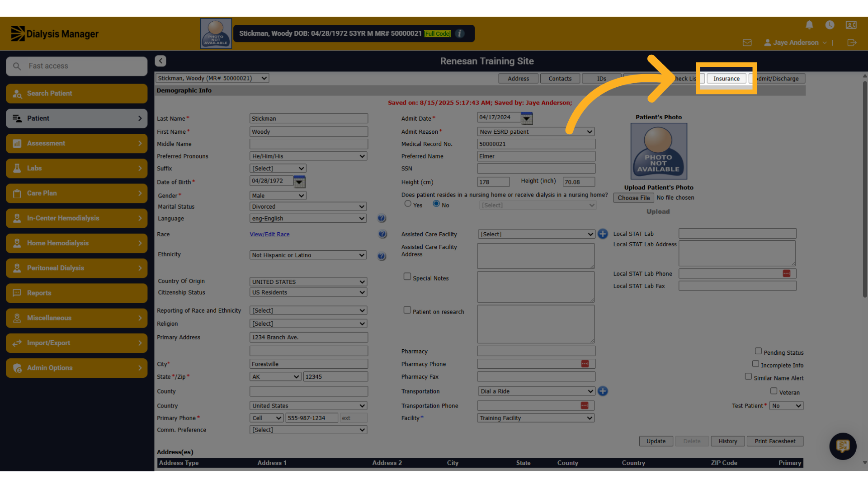Image resolution: width=868 pixels, height=488 pixels.
Task: Open the Date of Birth calendar picker
Action: pyautogui.click(x=299, y=182)
